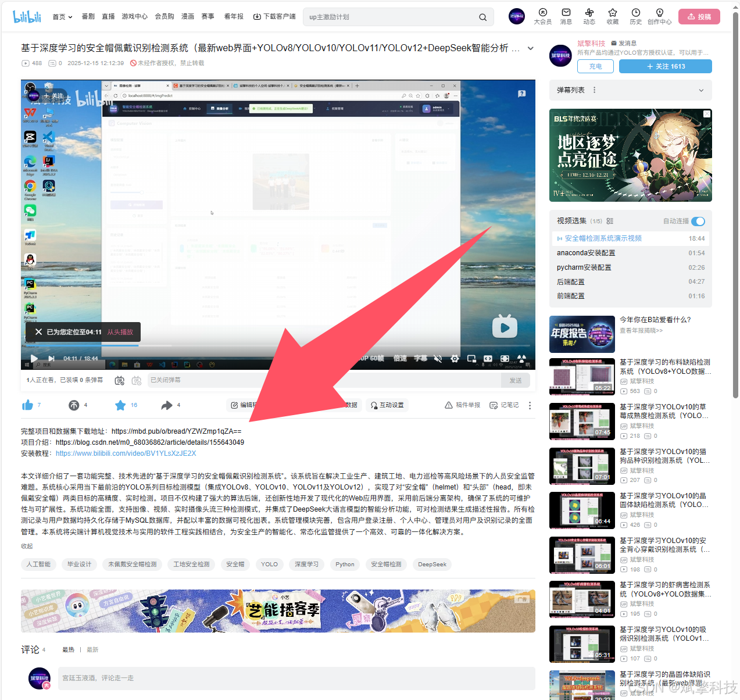Select the pycharm安装配置 episode
This screenshot has height=700, width=740.
pyautogui.click(x=631, y=267)
